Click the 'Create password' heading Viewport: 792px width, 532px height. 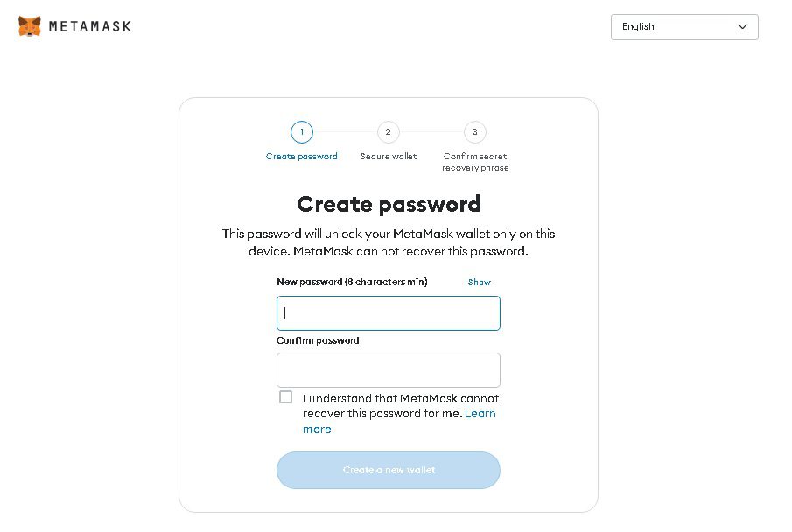[389, 205]
